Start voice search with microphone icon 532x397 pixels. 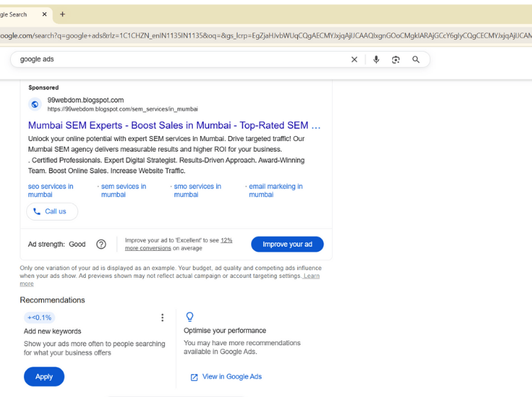point(376,60)
